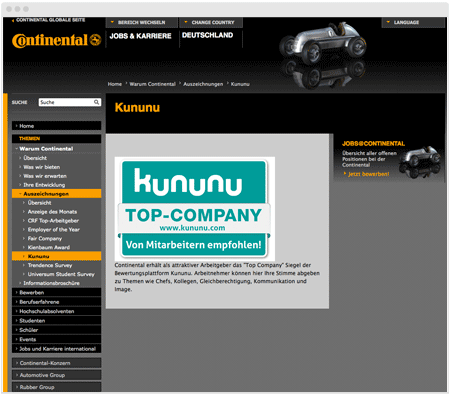Screen dimensions: 450x394
Task: Click the small race car teaser image
Action: [420, 161]
